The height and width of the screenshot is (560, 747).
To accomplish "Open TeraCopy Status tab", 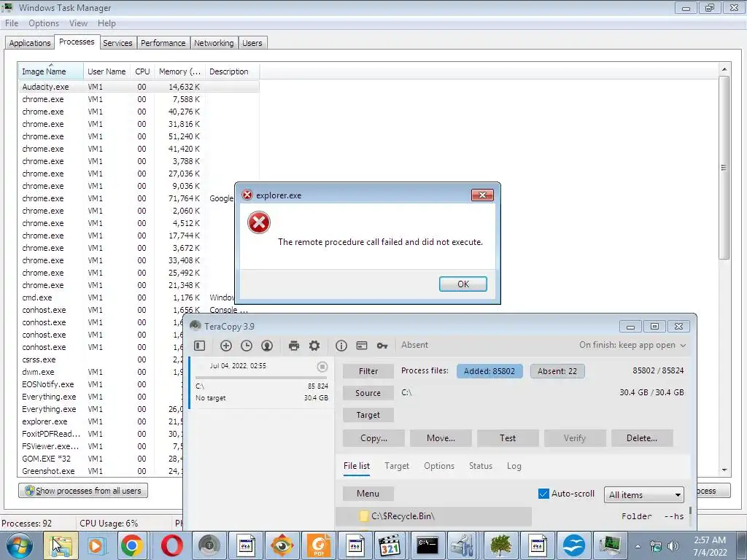I will point(481,466).
